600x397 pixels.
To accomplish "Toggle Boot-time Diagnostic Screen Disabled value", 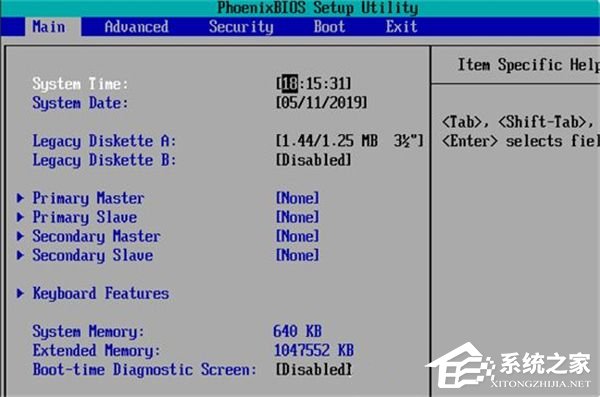I will coord(313,369).
